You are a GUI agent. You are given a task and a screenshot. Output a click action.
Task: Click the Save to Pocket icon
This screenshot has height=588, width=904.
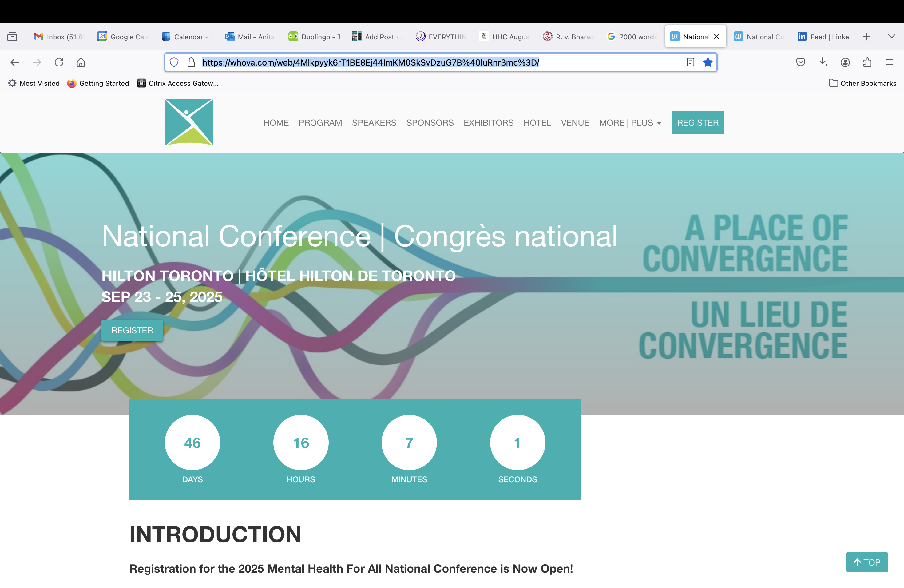point(800,62)
